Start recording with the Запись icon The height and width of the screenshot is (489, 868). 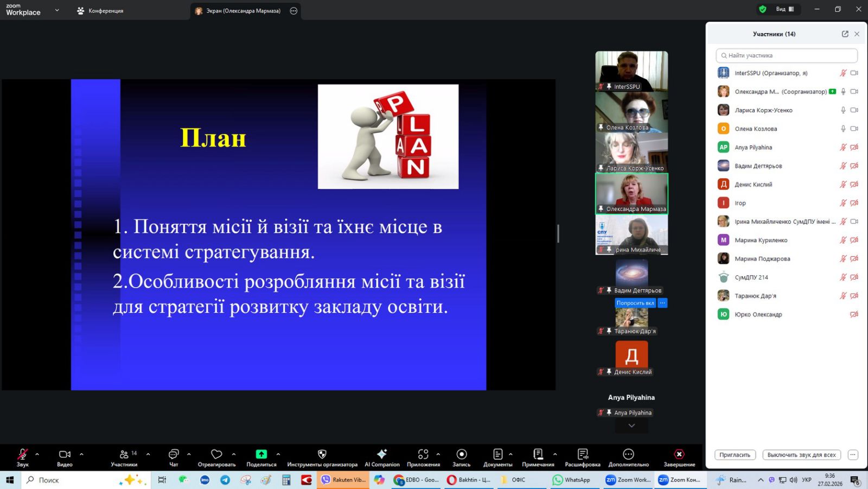point(462,454)
